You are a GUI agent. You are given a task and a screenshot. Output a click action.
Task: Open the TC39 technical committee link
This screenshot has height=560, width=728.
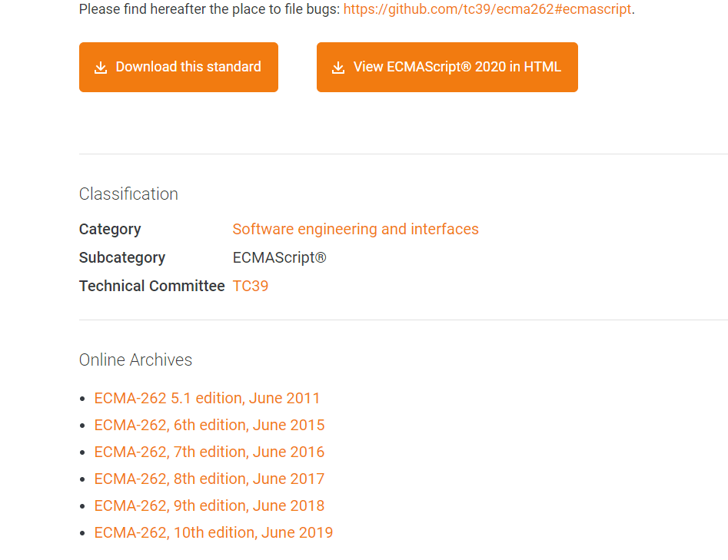[x=251, y=286]
